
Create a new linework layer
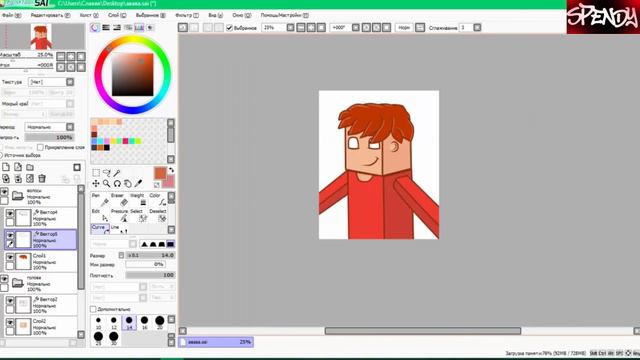[18, 167]
